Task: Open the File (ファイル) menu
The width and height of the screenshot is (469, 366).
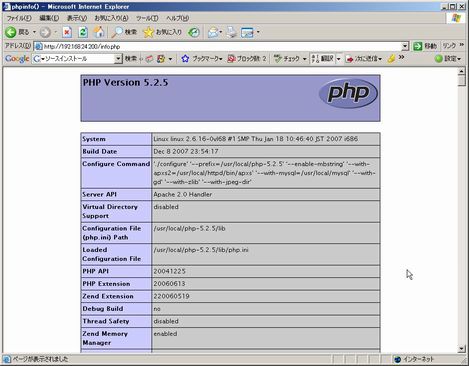Action: (19, 18)
